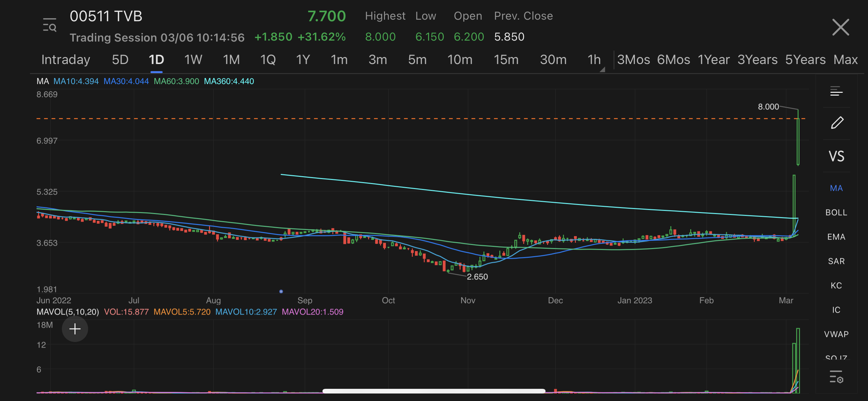The image size is (868, 401).
Task: Select the 1W candlestick tab
Action: pyautogui.click(x=193, y=60)
